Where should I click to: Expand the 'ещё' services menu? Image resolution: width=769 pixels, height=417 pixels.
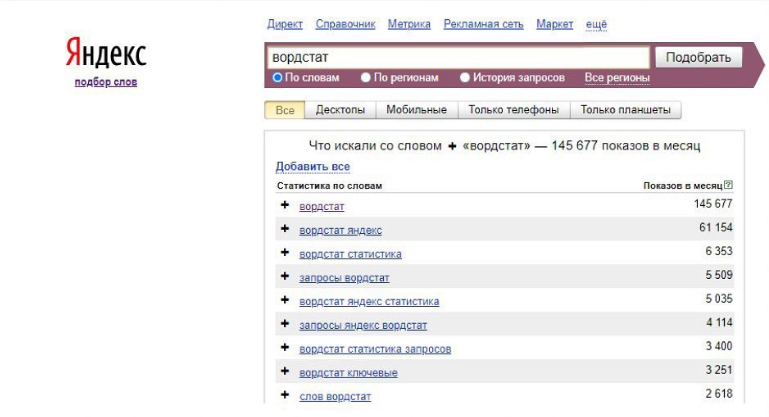[x=596, y=24]
